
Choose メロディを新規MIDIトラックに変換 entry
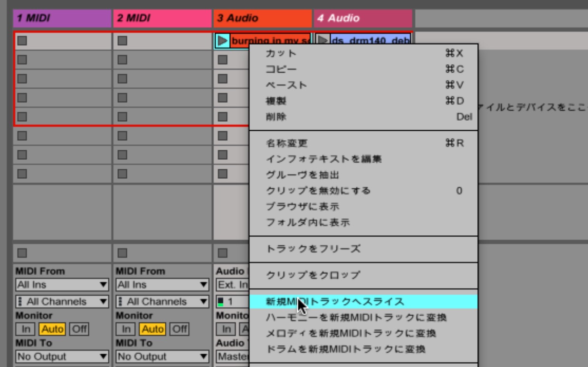(364, 333)
